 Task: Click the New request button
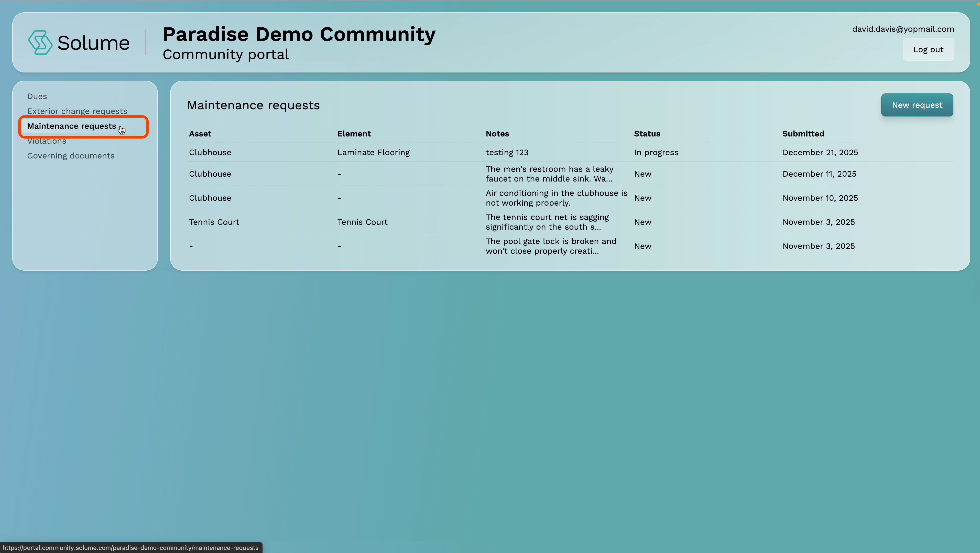917,105
